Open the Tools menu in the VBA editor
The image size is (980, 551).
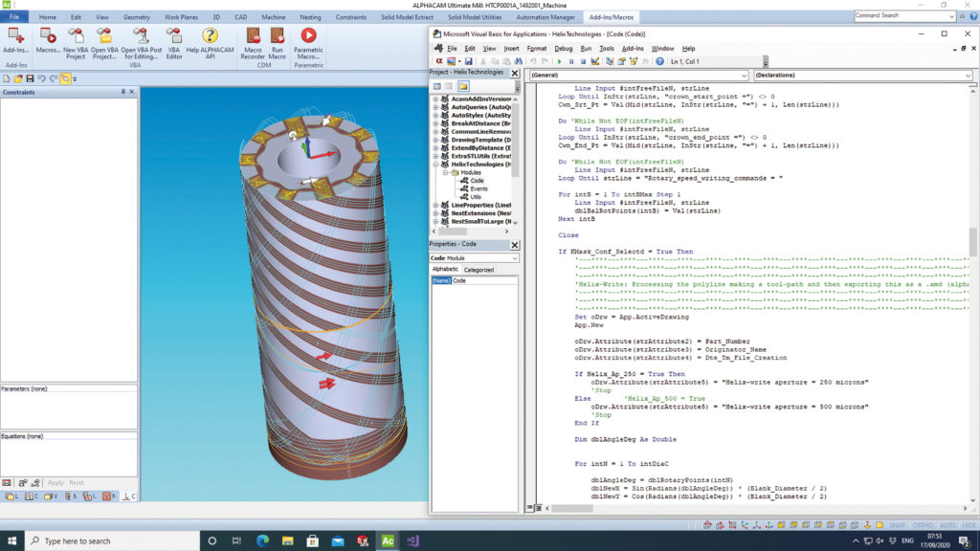click(606, 48)
